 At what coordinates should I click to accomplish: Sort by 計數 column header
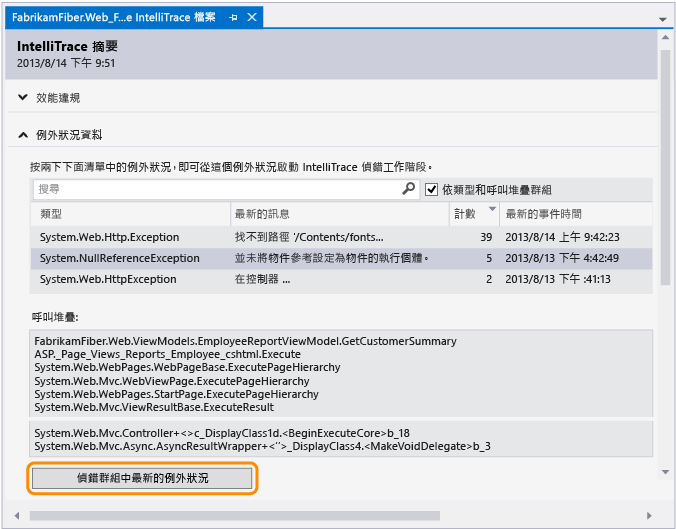point(474,214)
